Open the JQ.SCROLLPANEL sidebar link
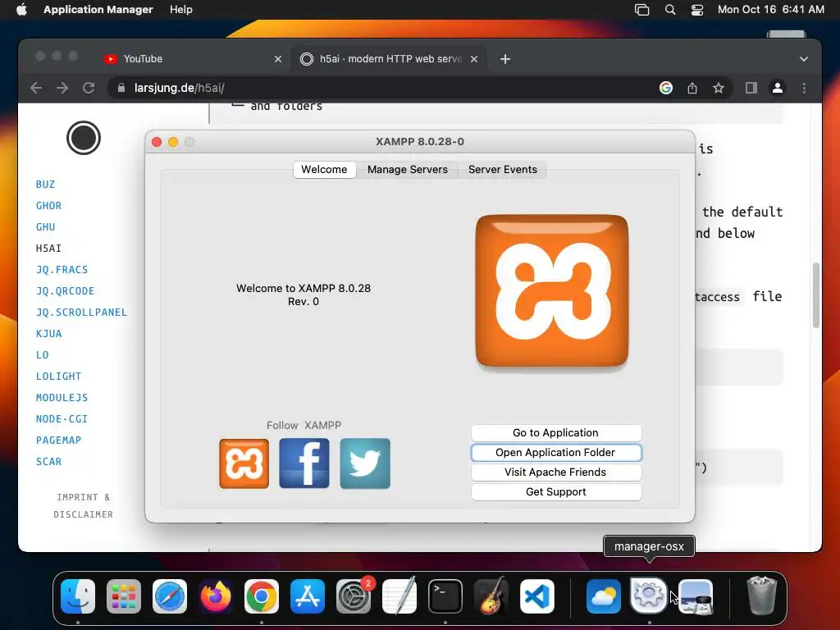The width and height of the screenshot is (840, 630). (x=81, y=313)
